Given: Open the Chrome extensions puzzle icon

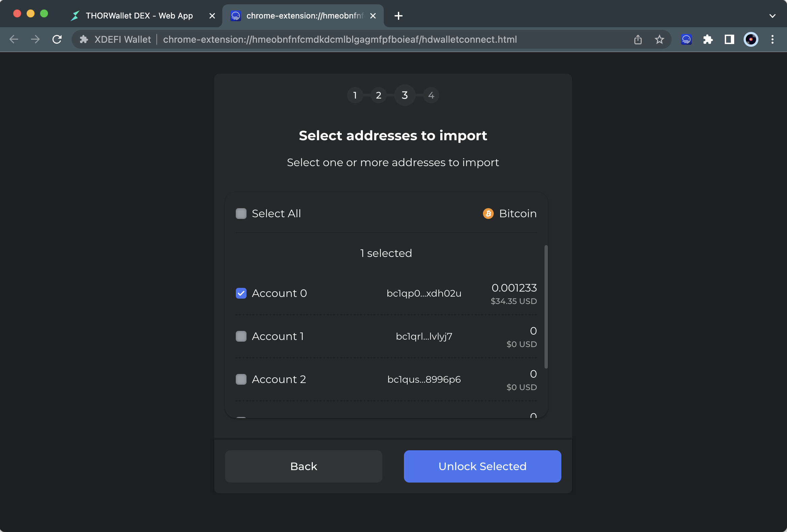Looking at the screenshot, I should click(708, 40).
